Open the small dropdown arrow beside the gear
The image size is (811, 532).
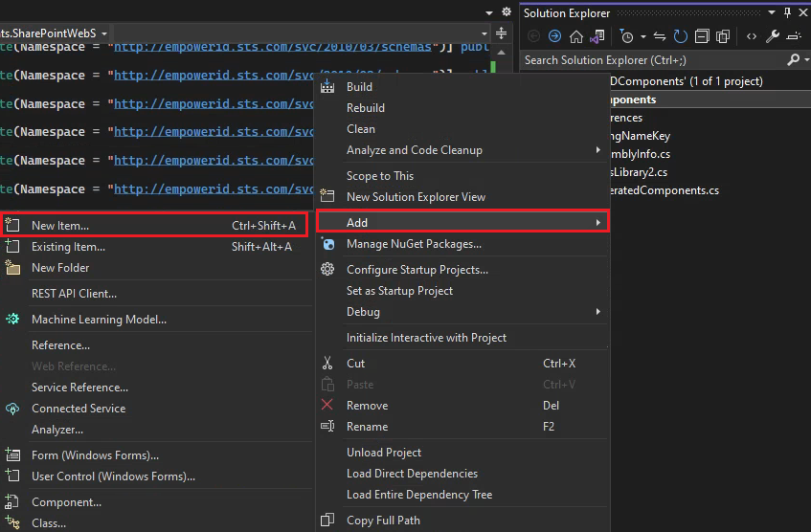click(x=489, y=12)
